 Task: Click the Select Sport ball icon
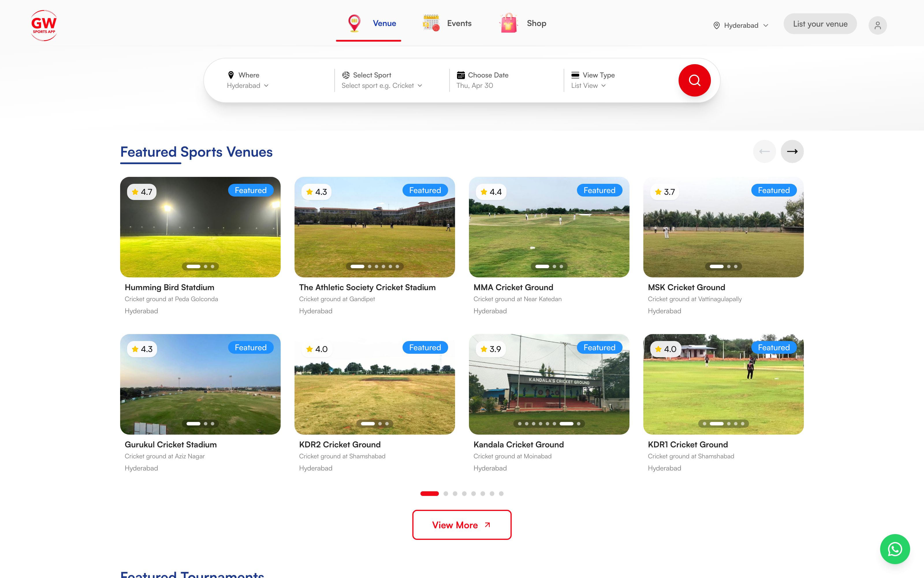(346, 75)
